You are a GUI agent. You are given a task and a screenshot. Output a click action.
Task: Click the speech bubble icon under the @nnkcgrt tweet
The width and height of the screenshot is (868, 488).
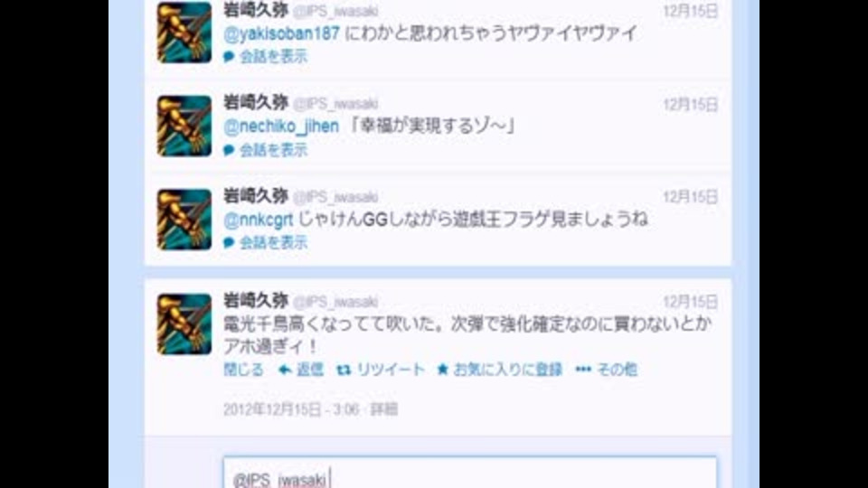(x=229, y=242)
